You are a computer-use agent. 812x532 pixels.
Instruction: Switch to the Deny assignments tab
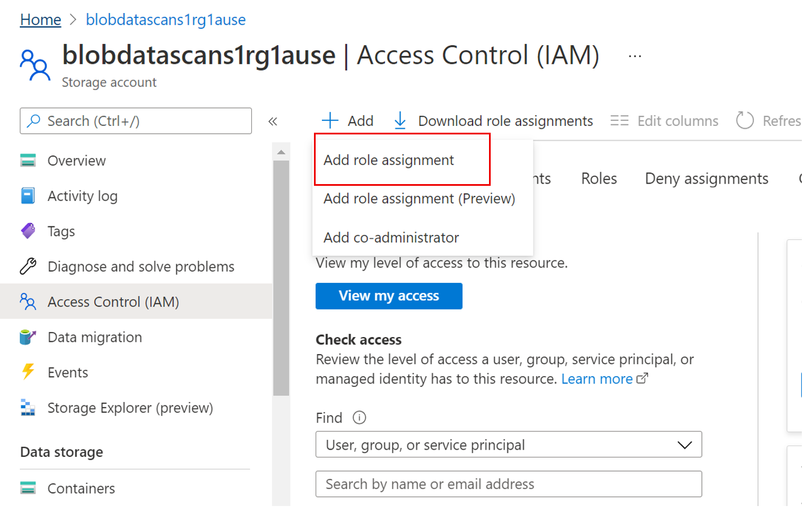pos(706,178)
